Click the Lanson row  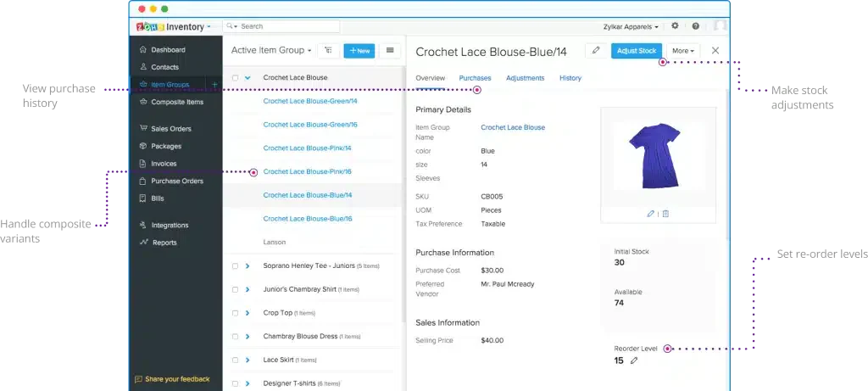click(x=274, y=243)
